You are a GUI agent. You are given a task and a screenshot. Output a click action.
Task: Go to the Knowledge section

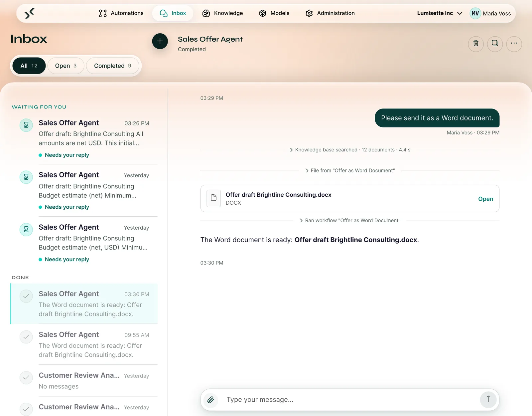pyautogui.click(x=222, y=13)
